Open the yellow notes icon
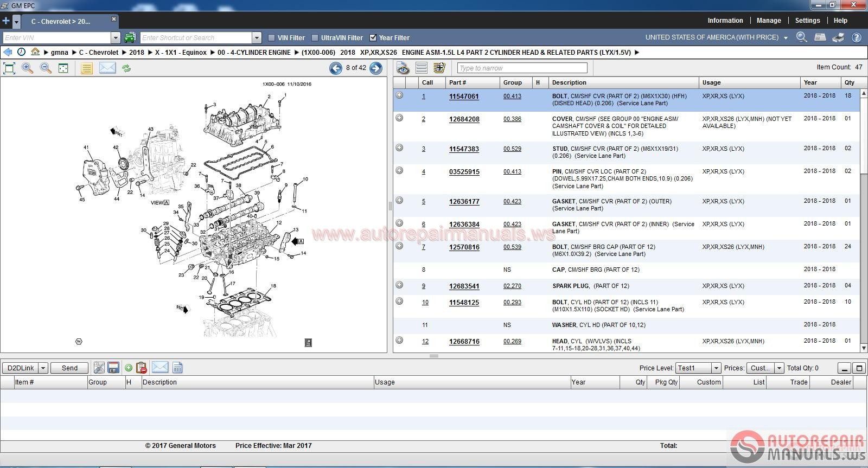The width and height of the screenshot is (868, 468). point(86,68)
